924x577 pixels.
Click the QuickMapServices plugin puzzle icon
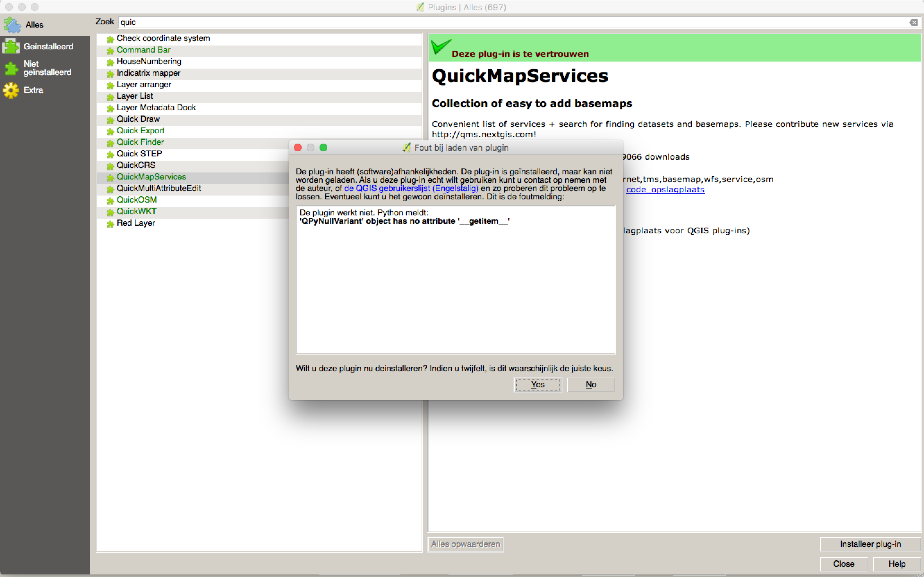(x=110, y=178)
